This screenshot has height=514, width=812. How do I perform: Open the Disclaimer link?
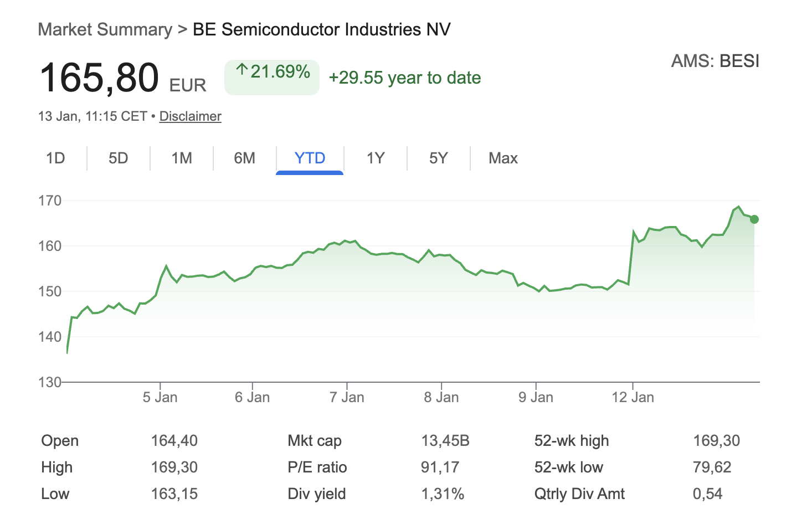click(x=190, y=116)
